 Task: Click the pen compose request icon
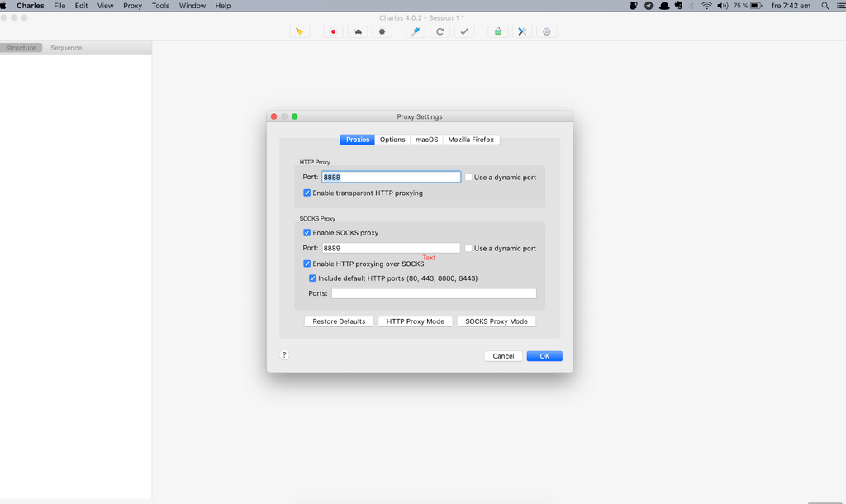[416, 32]
